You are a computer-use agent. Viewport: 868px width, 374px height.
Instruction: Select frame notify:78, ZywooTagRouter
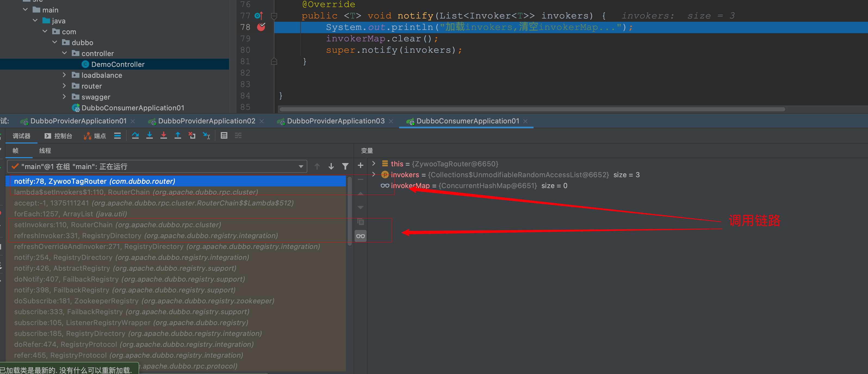point(176,181)
